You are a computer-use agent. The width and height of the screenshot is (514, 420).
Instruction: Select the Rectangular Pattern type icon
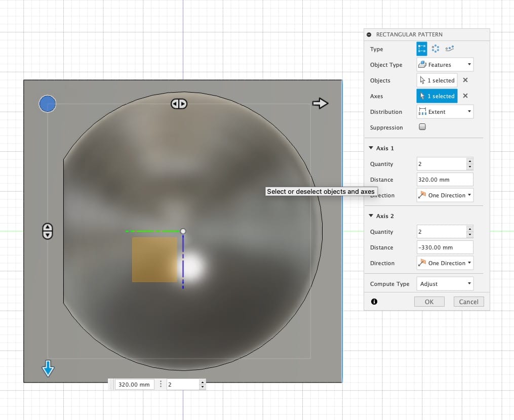(x=421, y=49)
